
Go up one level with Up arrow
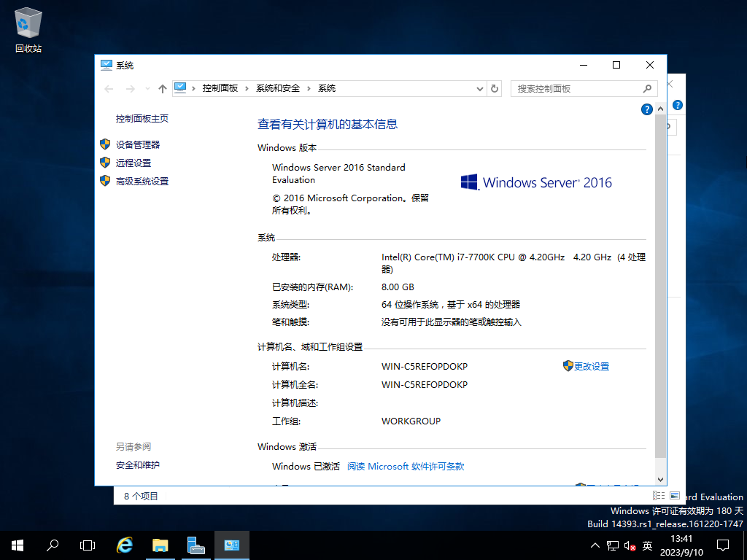pyautogui.click(x=163, y=88)
